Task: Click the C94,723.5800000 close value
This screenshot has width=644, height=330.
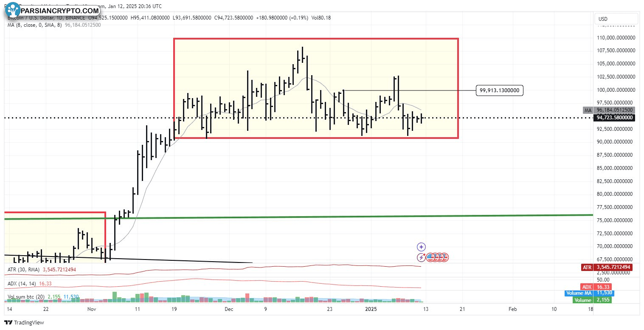Action: 233,18
